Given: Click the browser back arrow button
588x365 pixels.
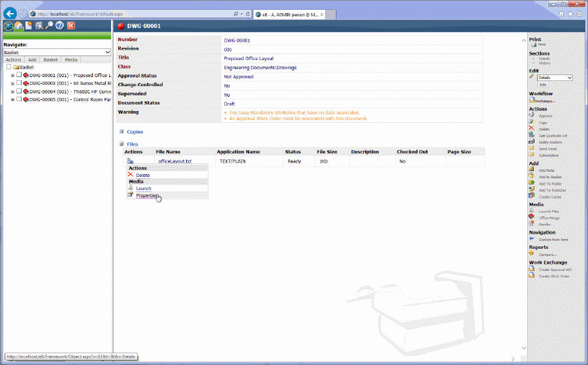Looking at the screenshot, I should click(10, 14).
